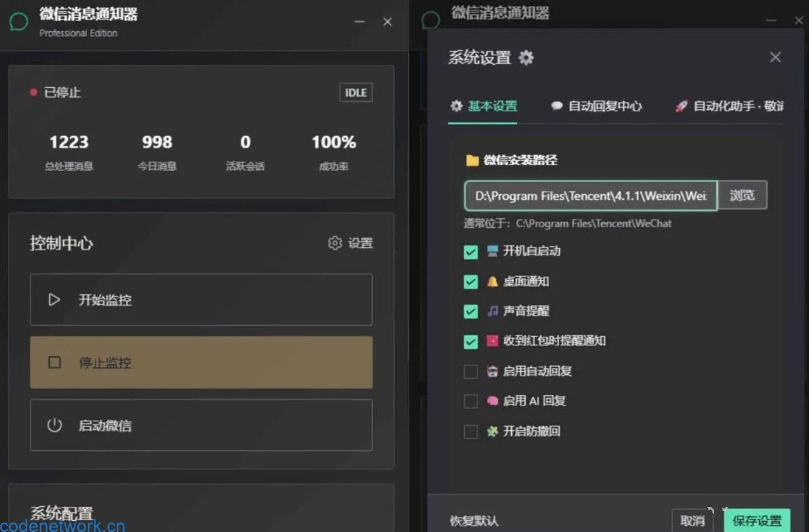Open settings via the gear icon beside 设置

coord(334,243)
